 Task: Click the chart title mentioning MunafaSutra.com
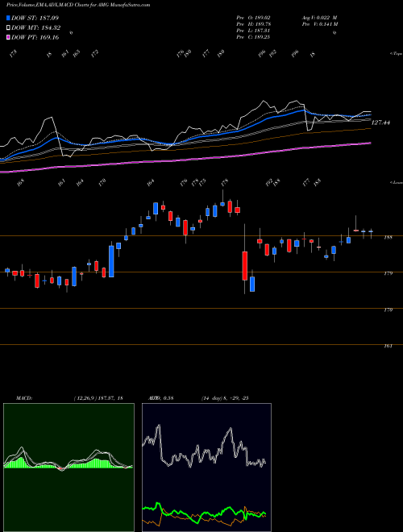click(x=78, y=5)
